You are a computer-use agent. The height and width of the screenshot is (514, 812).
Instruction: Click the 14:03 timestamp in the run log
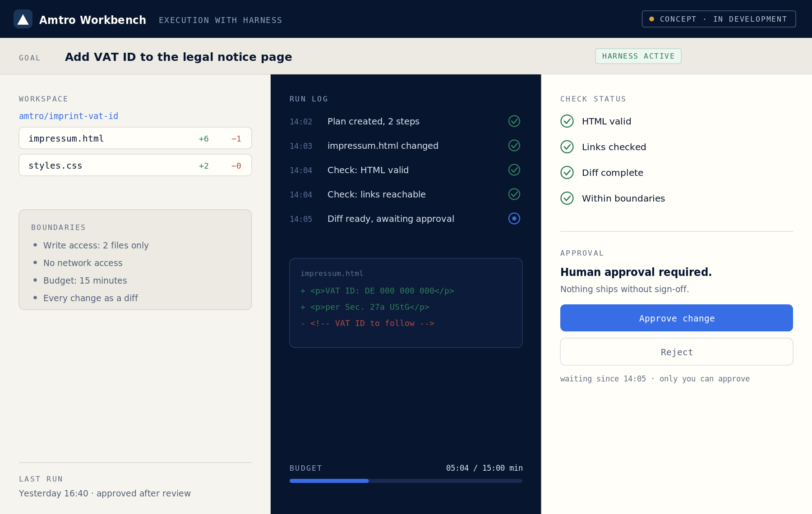tap(301, 146)
